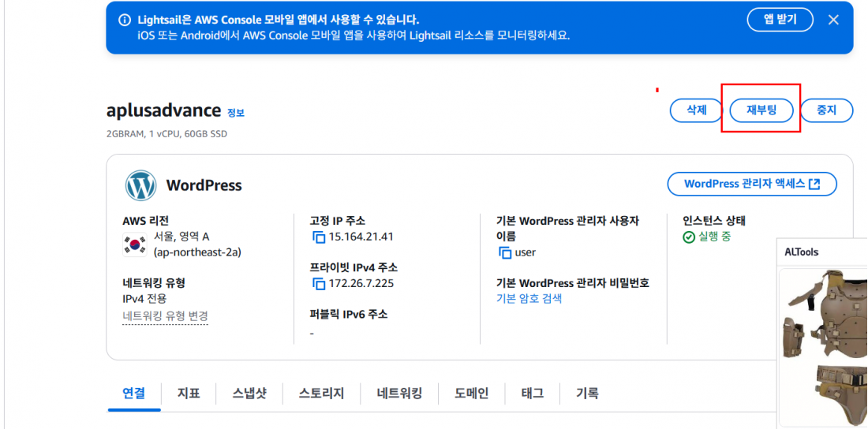Click the 앱 받기 button
Viewport: 868px width, 429px height.
[x=780, y=20]
